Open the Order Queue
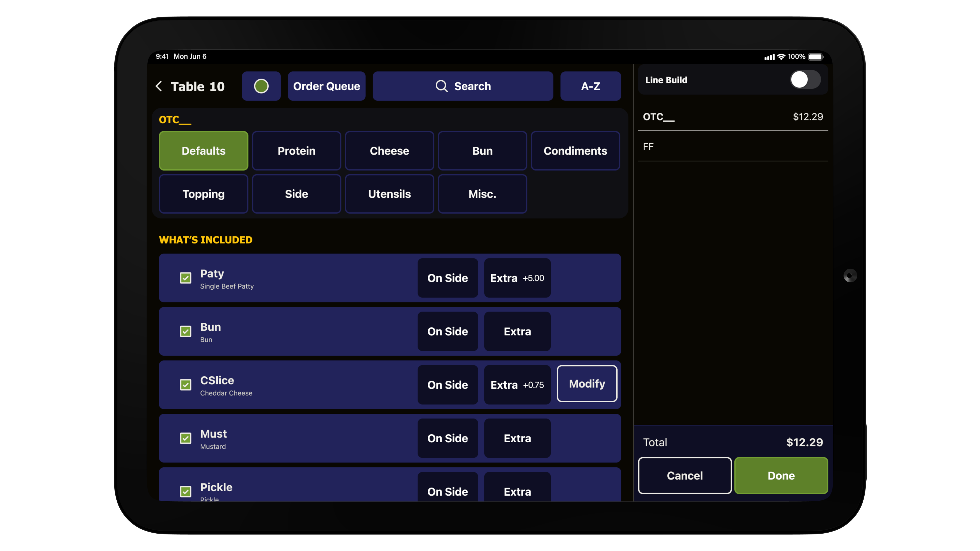This screenshot has height=551, width=980. pos(326,86)
